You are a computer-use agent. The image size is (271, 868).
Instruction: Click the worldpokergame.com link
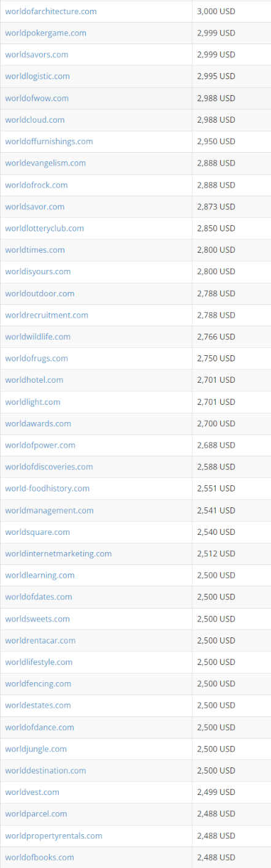click(x=45, y=33)
